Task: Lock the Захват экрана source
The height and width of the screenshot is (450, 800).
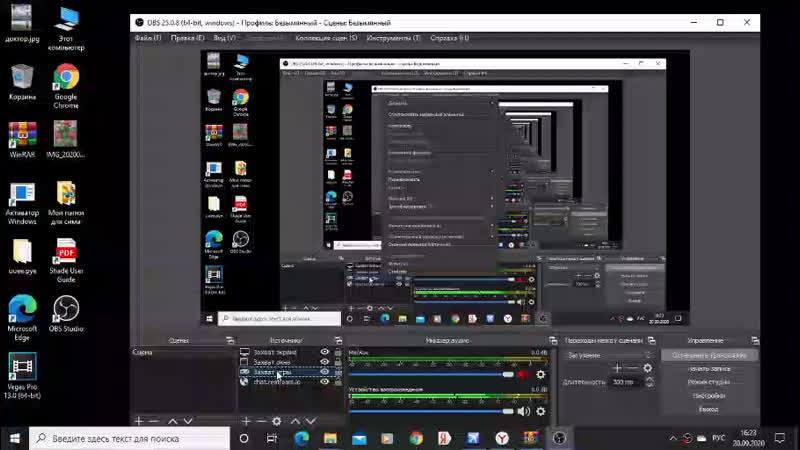Action: pos(338,352)
